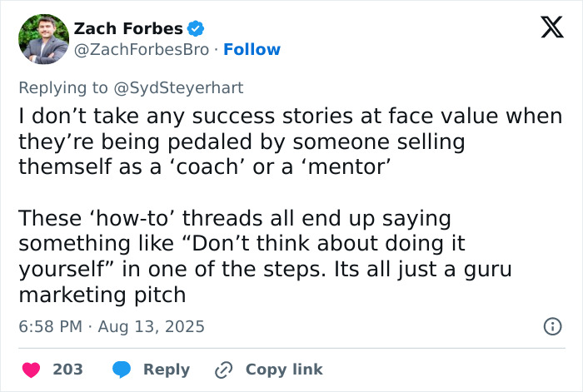Screen dimensions: 583x392
Task: Open Zach Forbes profile picture
Action: [43, 39]
